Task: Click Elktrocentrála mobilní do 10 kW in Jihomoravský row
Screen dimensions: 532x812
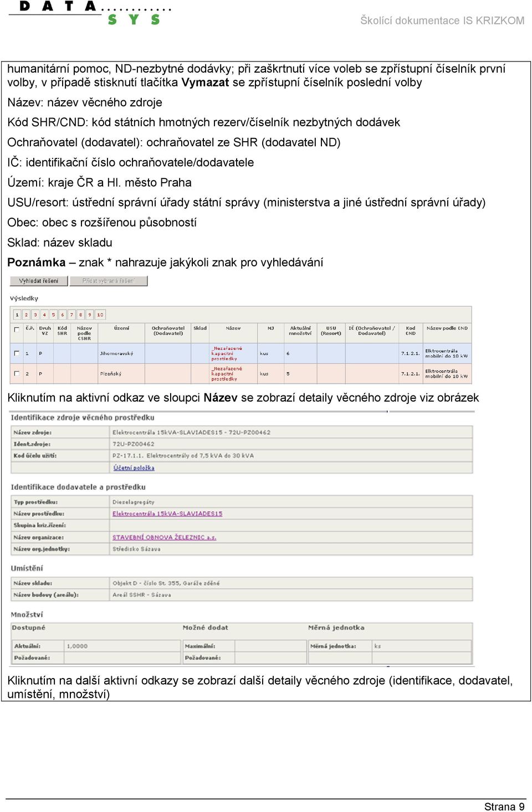Action: pyautogui.click(x=447, y=353)
